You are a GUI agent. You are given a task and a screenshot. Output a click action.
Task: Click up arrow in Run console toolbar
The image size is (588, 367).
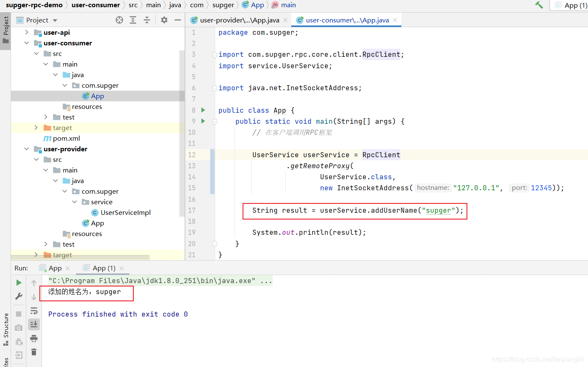tap(34, 283)
